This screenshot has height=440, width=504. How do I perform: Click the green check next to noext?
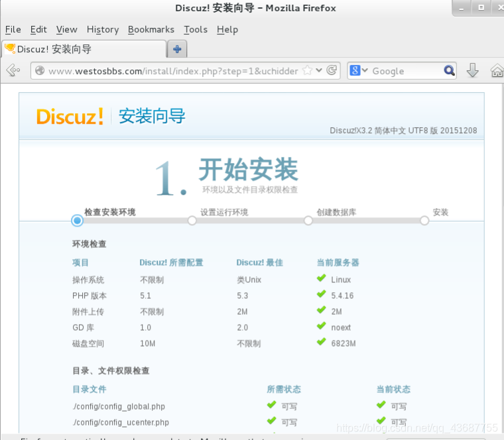point(321,326)
